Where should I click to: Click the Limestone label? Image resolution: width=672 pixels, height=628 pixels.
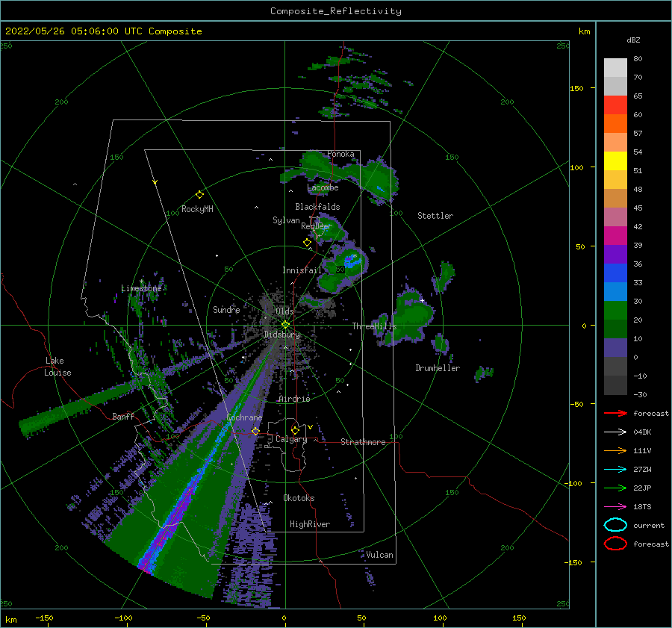141,288
